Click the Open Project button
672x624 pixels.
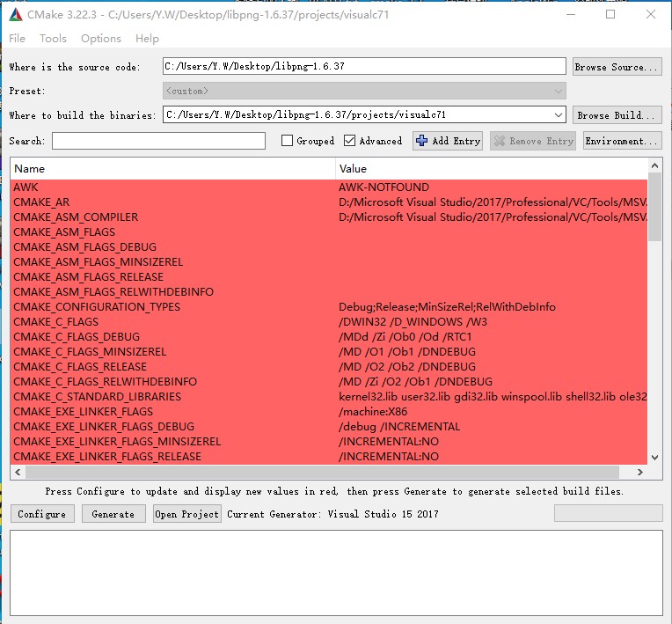pyautogui.click(x=187, y=514)
